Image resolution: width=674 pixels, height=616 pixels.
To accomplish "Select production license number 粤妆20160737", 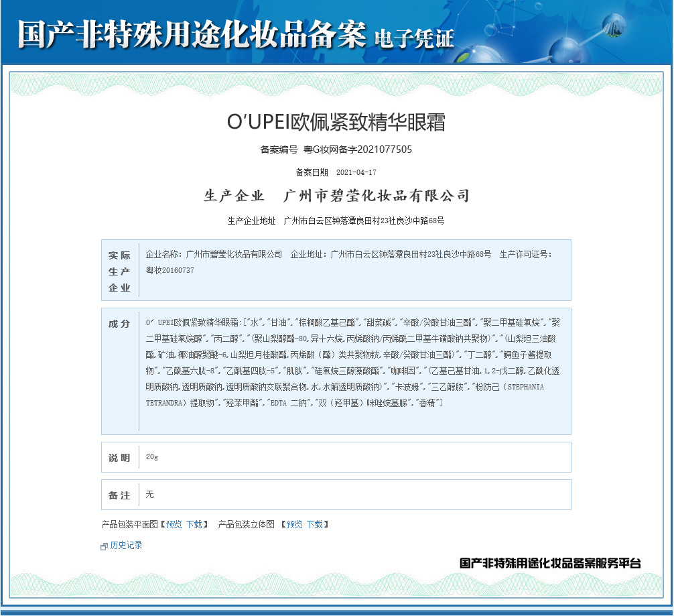I will [x=170, y=271].
